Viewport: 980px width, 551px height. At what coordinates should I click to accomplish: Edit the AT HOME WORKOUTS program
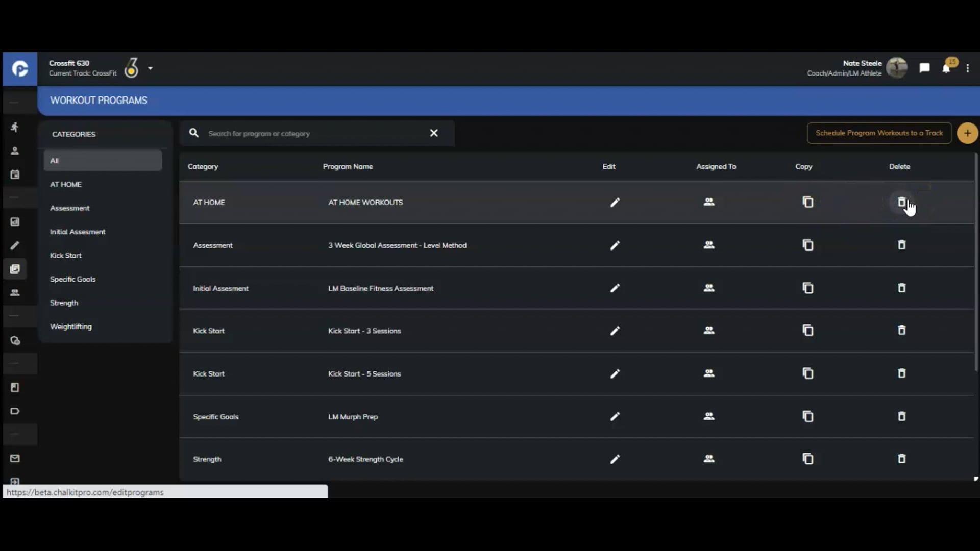coord(615,203)
